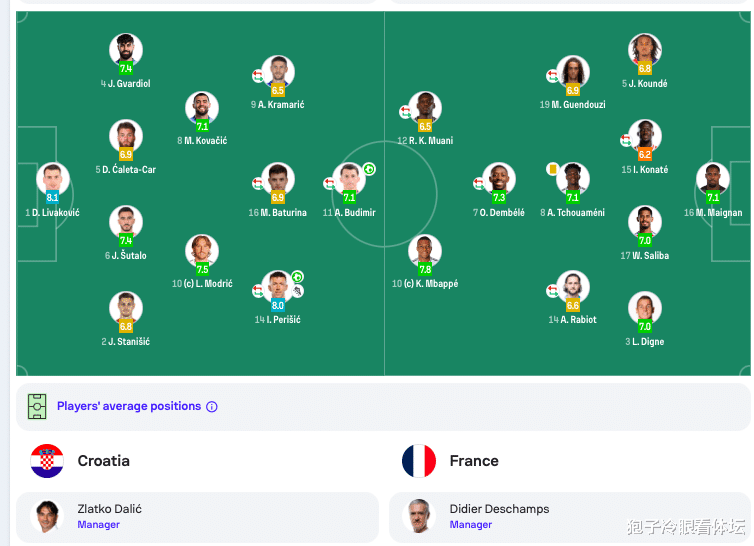This screenshot has height=546, width=754.
Task: Click the substitution icon beside I. Konaté
Action: tap(626, 140)
